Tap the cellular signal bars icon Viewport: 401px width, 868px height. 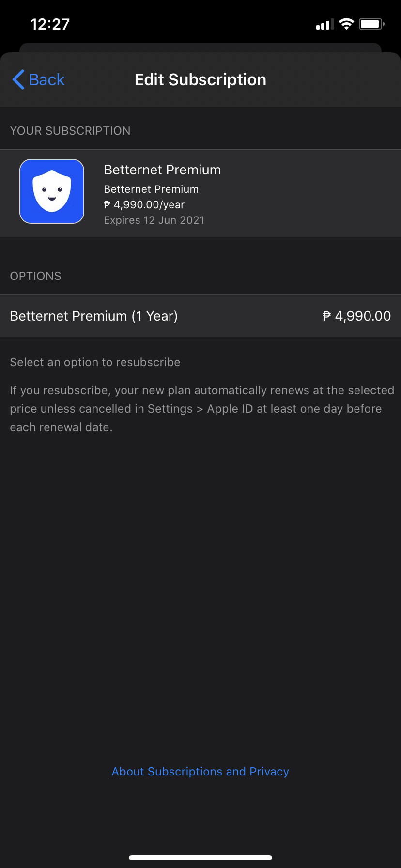pos(325,25)
